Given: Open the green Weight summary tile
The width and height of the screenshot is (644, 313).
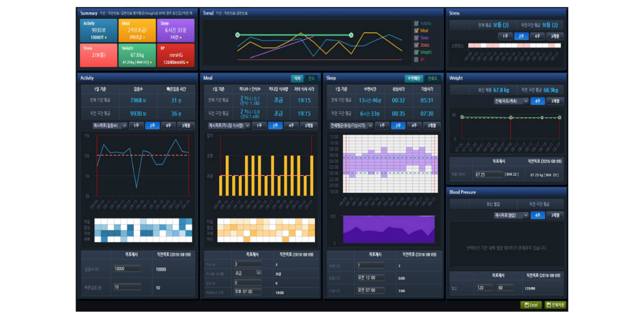Looking at the screenshot, I should pos(137,56).
